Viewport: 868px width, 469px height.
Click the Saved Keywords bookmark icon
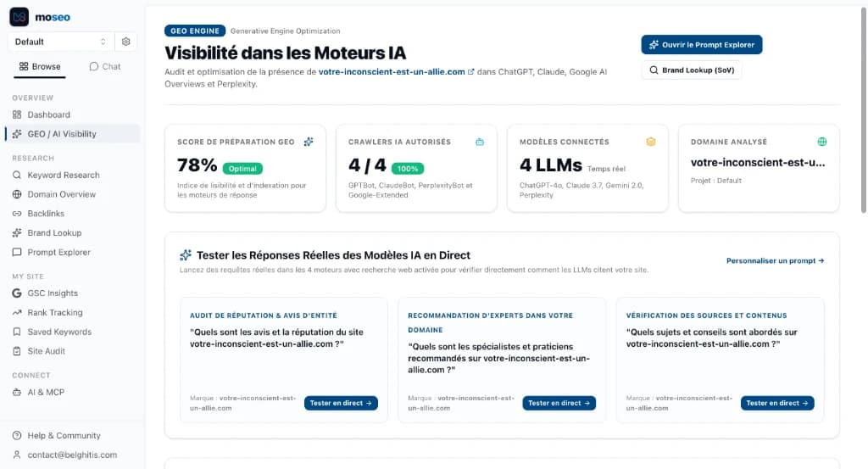tap(17, 332)
